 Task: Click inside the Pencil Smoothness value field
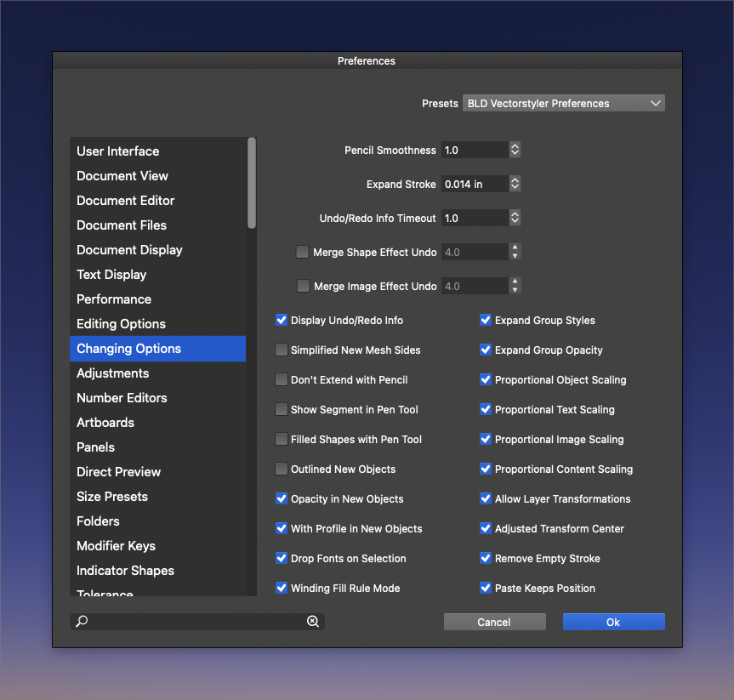pyautogui.click(x=475, y=150)
